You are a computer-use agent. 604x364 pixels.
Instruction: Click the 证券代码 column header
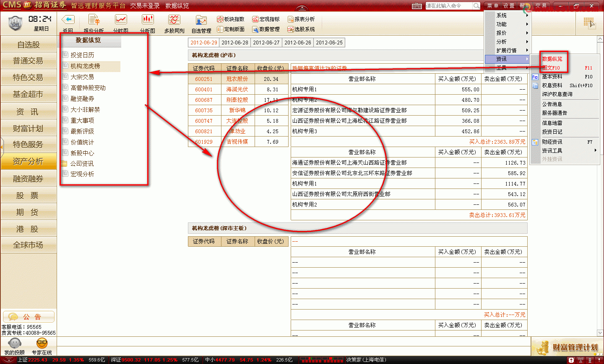(x=204, y=68)
